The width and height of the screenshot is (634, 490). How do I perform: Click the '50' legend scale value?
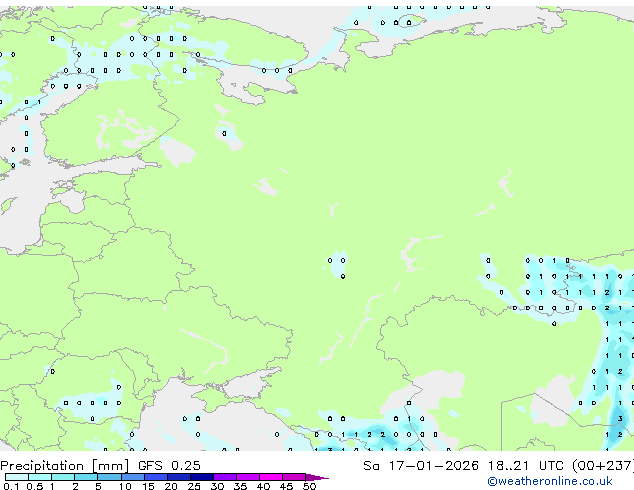click(x=309, y=486)
